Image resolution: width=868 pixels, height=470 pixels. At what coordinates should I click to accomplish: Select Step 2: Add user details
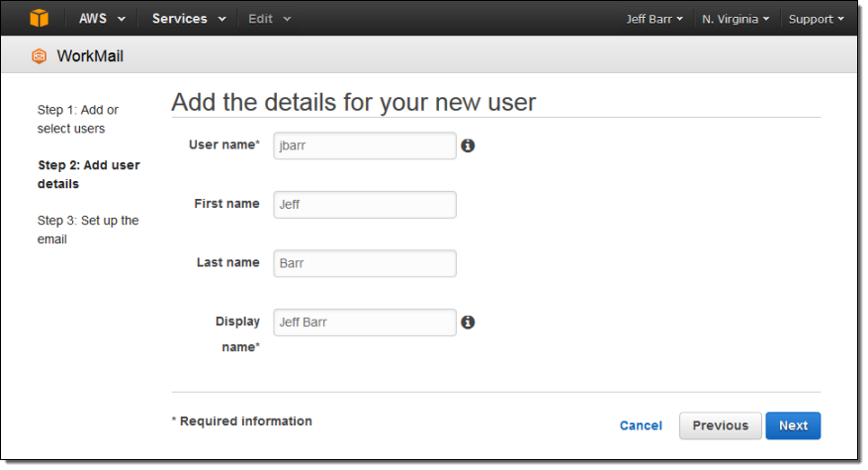coord(88,174)
